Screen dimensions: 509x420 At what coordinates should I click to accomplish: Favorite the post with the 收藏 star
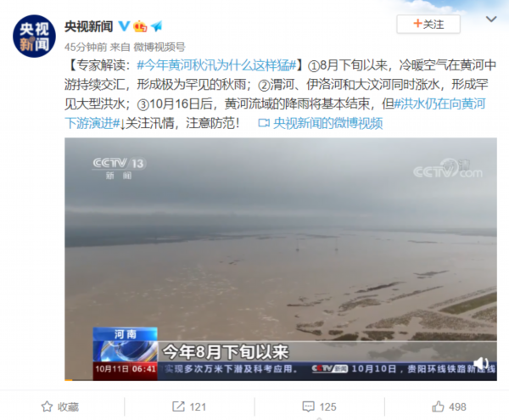point(60,406)
